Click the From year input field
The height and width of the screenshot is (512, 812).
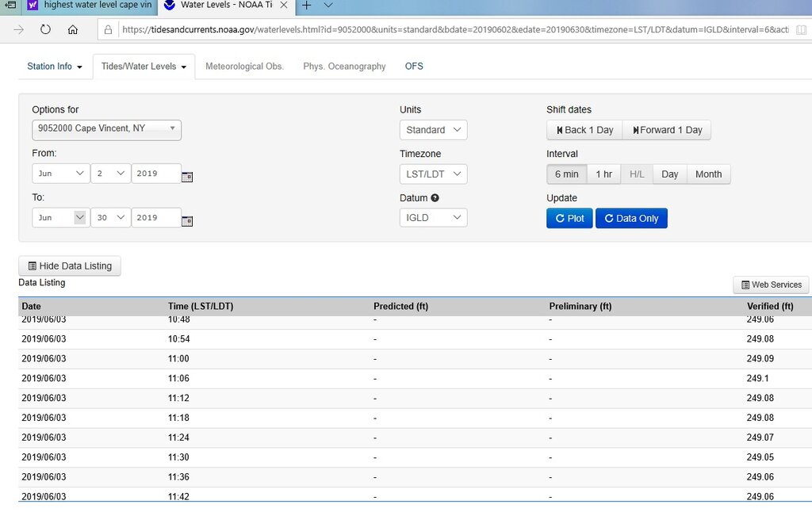155,174
